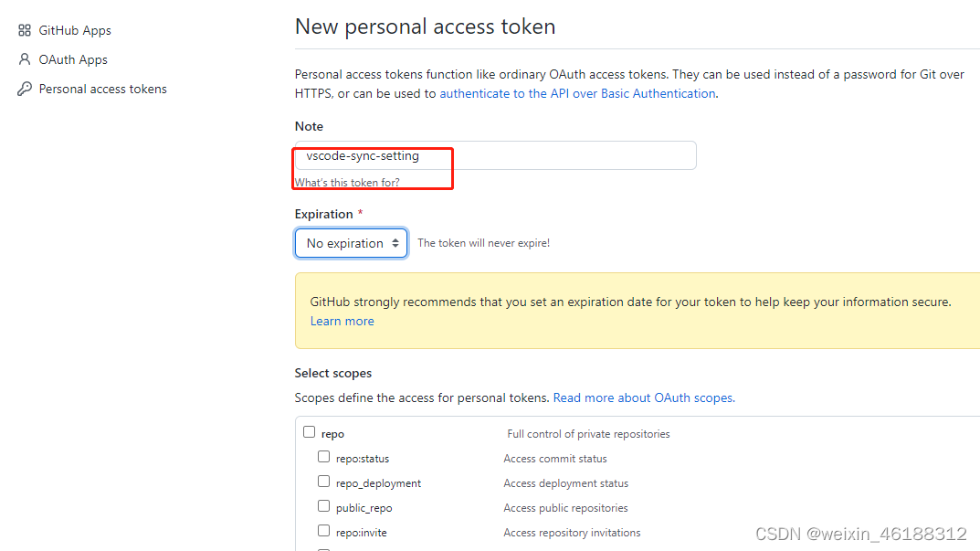Tick the repo_deployment checkbox
The width and height of the screenshot is (980, 551).
pos(324,482)
